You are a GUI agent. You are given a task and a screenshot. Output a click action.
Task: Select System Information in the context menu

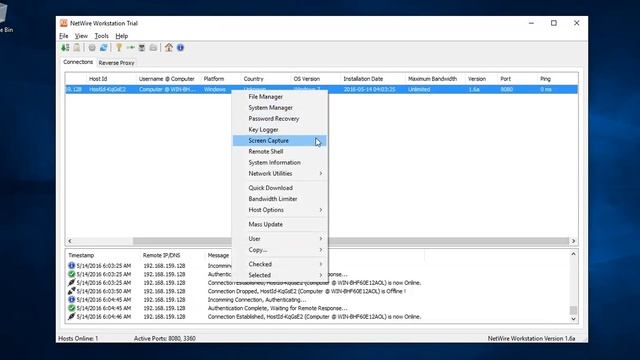tap(280, 162)
